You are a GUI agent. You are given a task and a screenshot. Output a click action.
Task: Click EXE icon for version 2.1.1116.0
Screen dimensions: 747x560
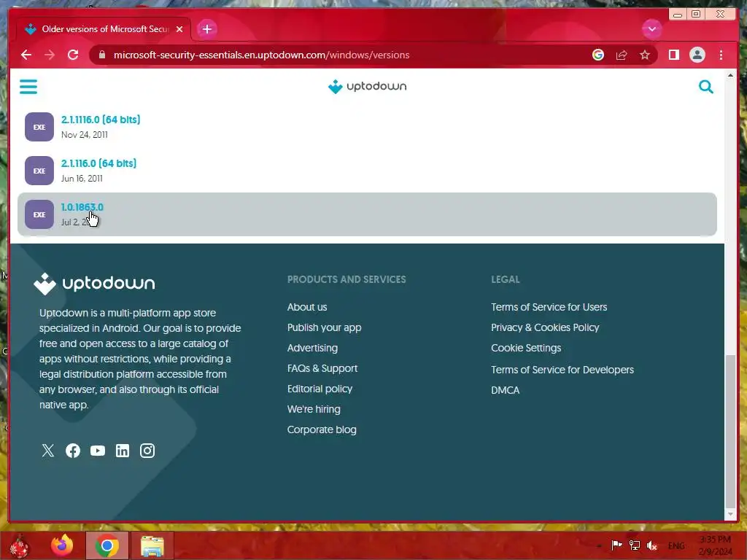[39, 127]
